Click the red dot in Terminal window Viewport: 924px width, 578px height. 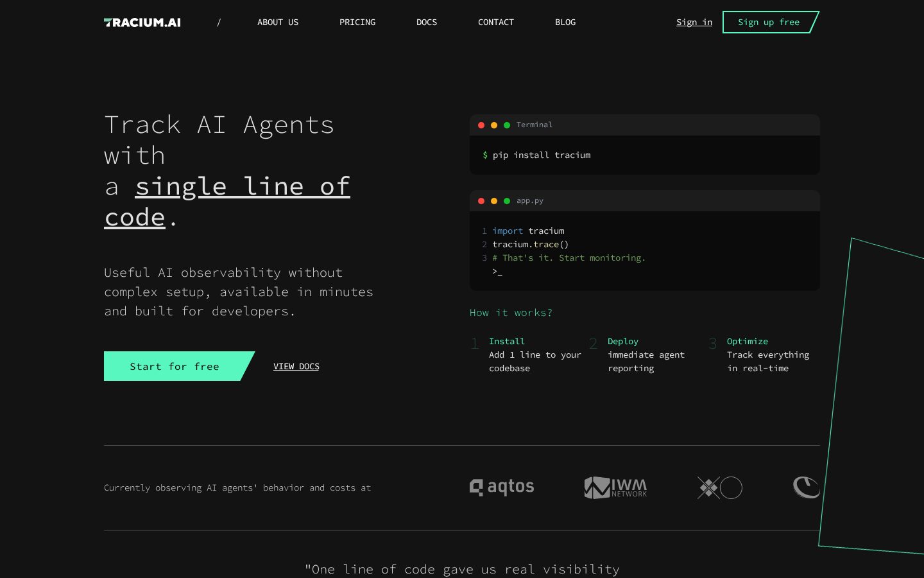point(481,125)
